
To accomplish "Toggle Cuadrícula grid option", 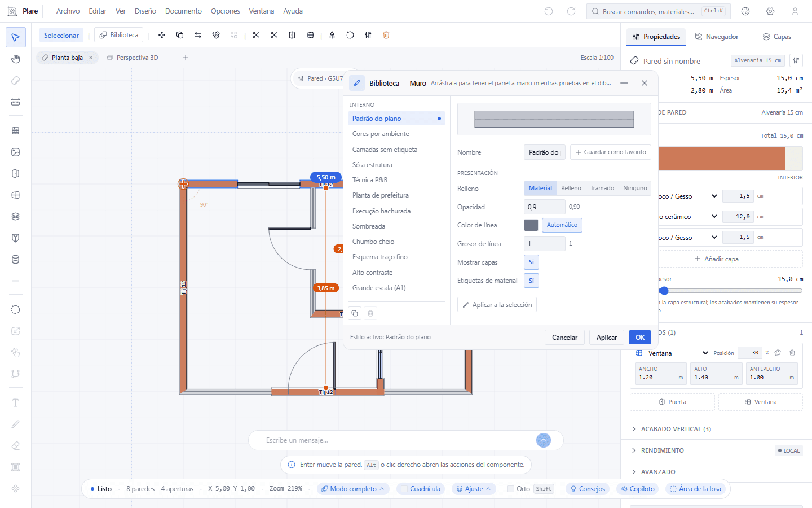I will click(421, 489).
